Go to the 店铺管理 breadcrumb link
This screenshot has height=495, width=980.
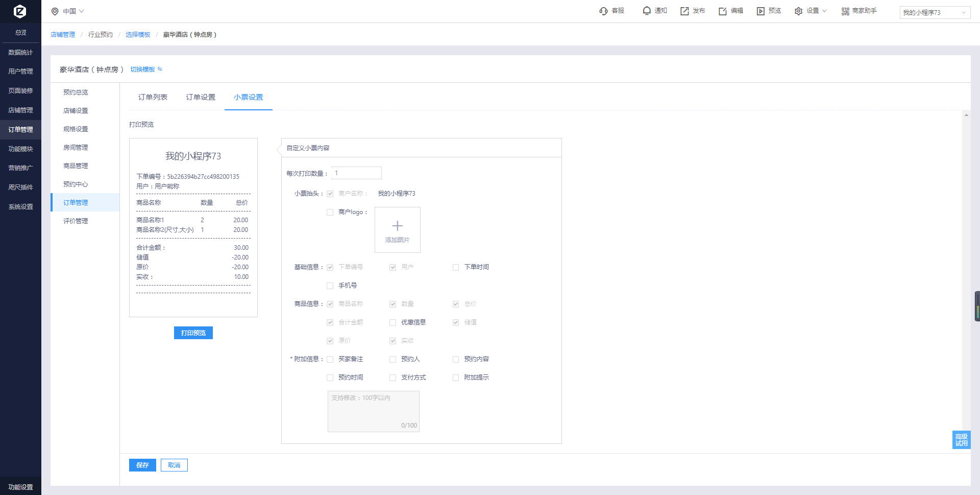[x=63, y=35]
